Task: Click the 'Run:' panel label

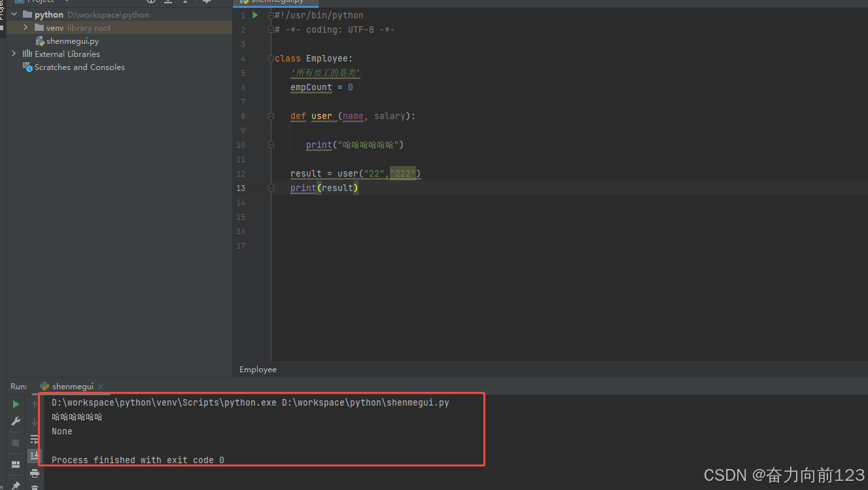Action: tap(19, 387)
